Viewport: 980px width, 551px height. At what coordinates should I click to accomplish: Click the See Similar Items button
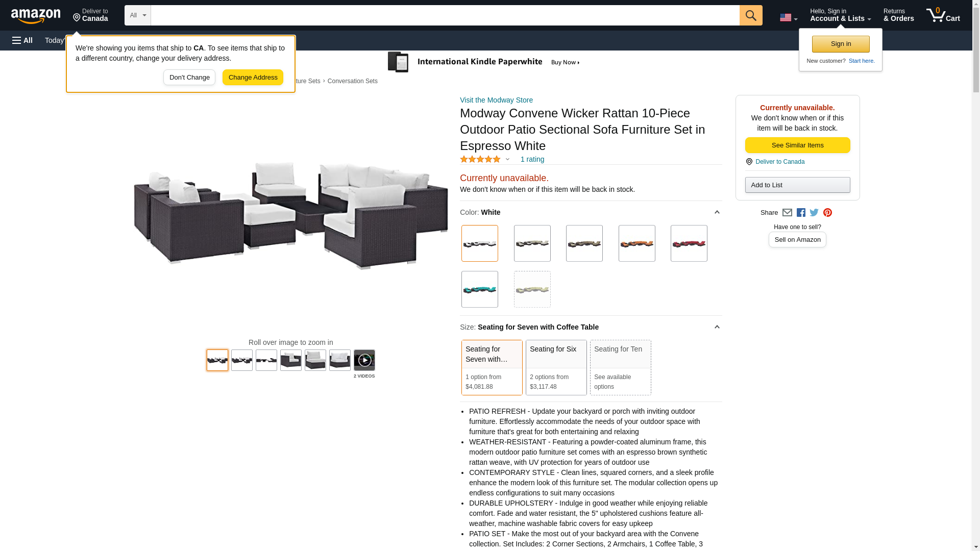tap(797, 145)
